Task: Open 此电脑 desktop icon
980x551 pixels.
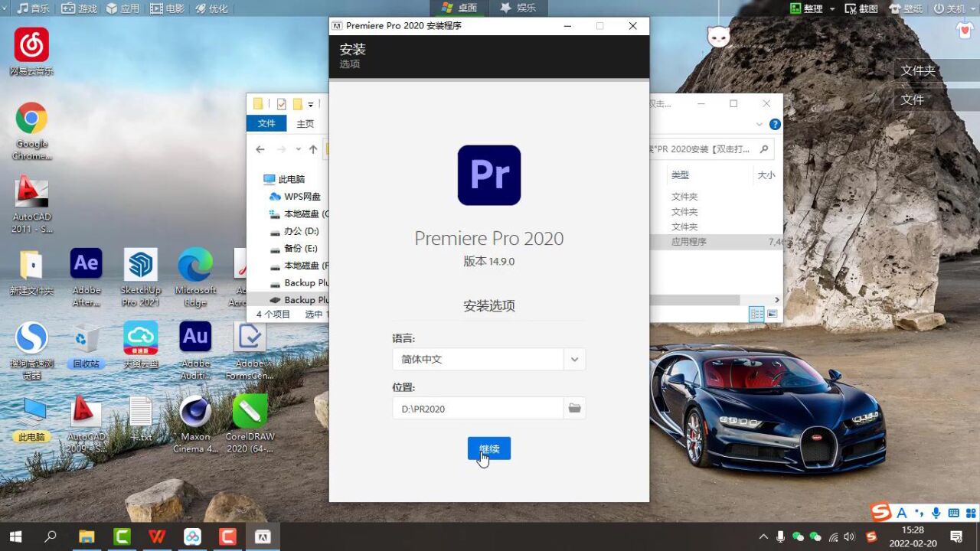Action: click(x=31, y=419)
